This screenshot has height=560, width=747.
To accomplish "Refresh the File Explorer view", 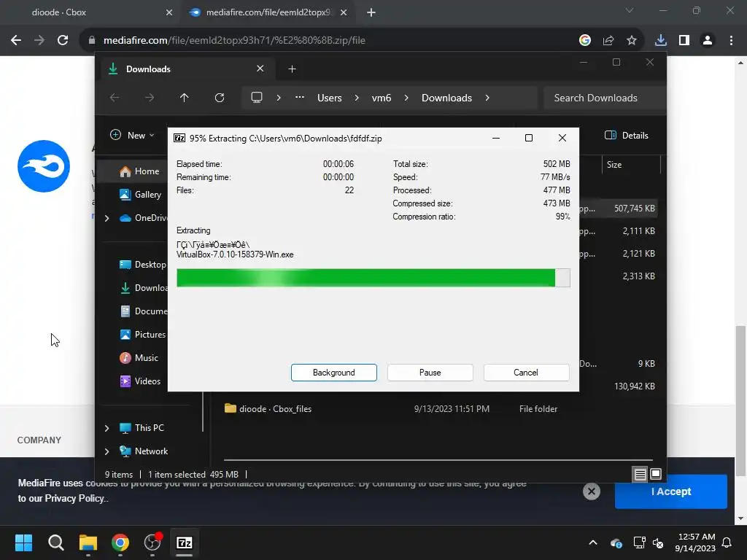I will tap(220, 98).
